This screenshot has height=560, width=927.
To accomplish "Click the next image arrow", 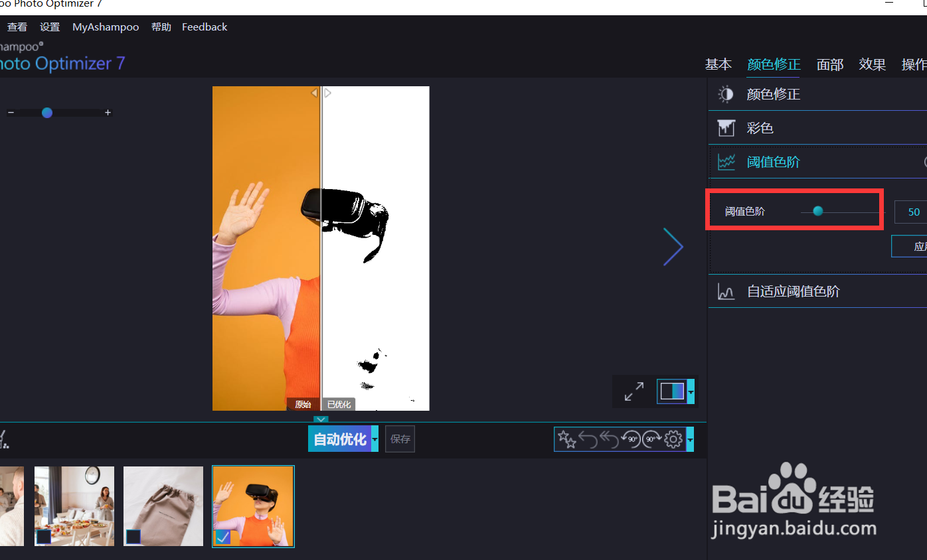I will click(673, 247).
